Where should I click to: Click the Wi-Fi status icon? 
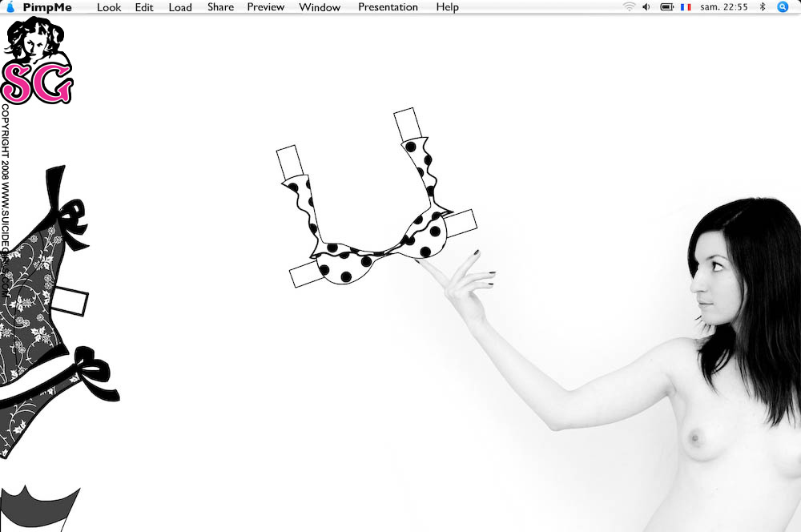point(629,6)
